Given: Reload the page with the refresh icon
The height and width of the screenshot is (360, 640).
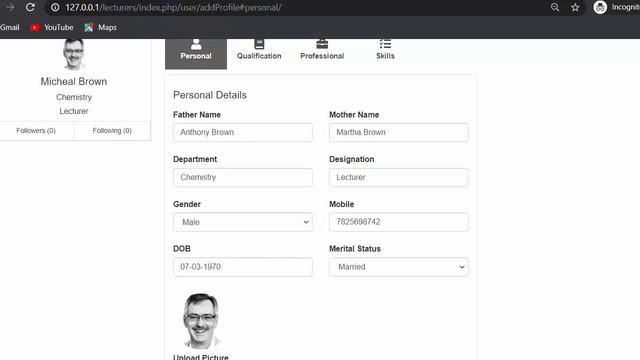Looking at the screenshot, I should point(30,7).
